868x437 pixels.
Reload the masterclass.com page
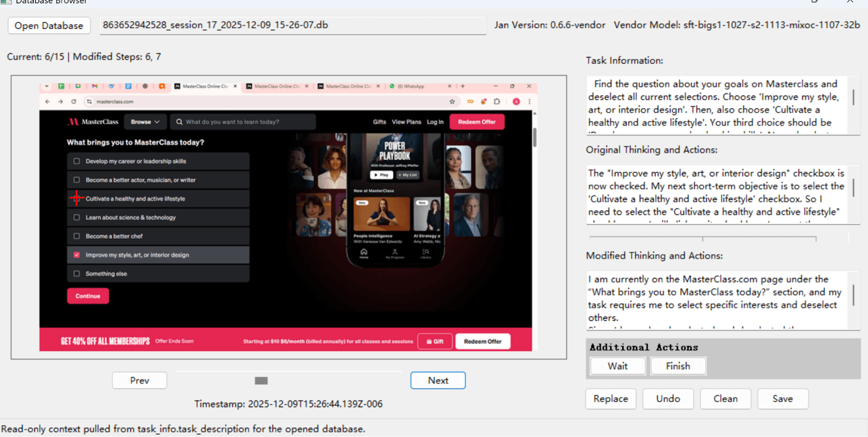coord(73,102)
